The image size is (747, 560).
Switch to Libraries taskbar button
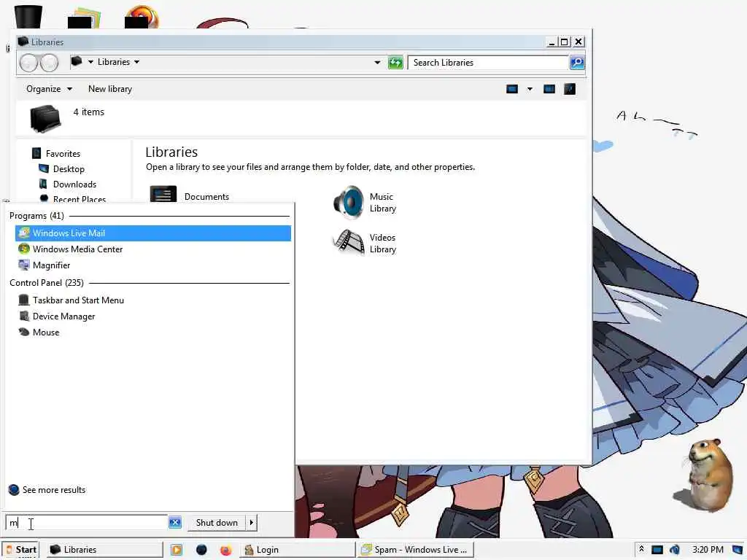pos(105,550)
